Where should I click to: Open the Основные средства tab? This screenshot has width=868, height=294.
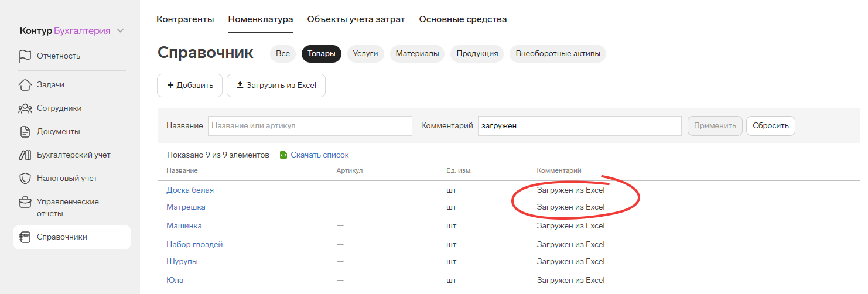(x=463, y=19)
